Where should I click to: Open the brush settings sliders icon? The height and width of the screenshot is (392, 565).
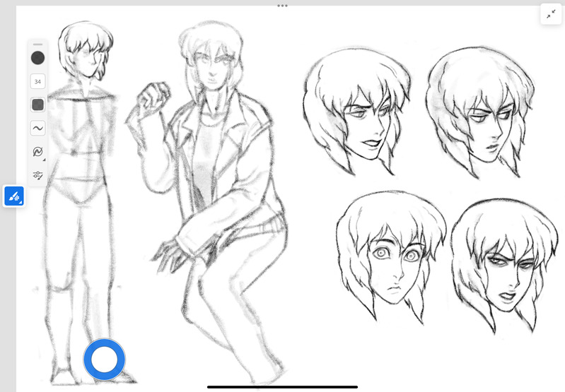(x=37, y=175)
